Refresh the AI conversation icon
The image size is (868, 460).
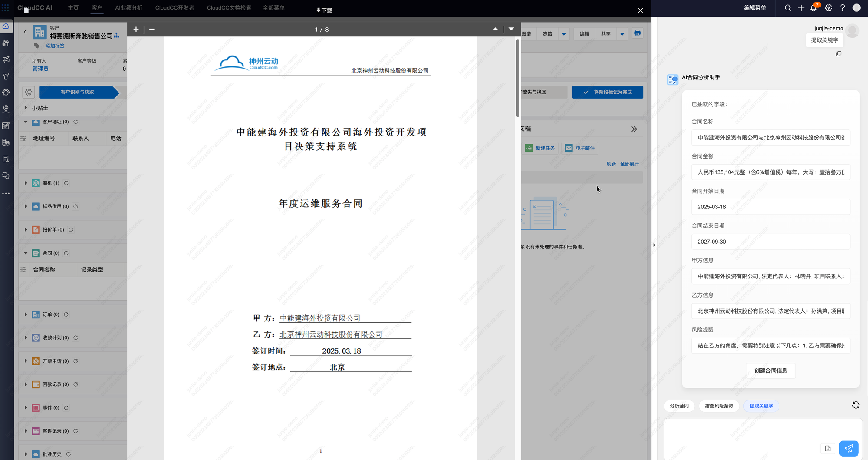(855, 405)
